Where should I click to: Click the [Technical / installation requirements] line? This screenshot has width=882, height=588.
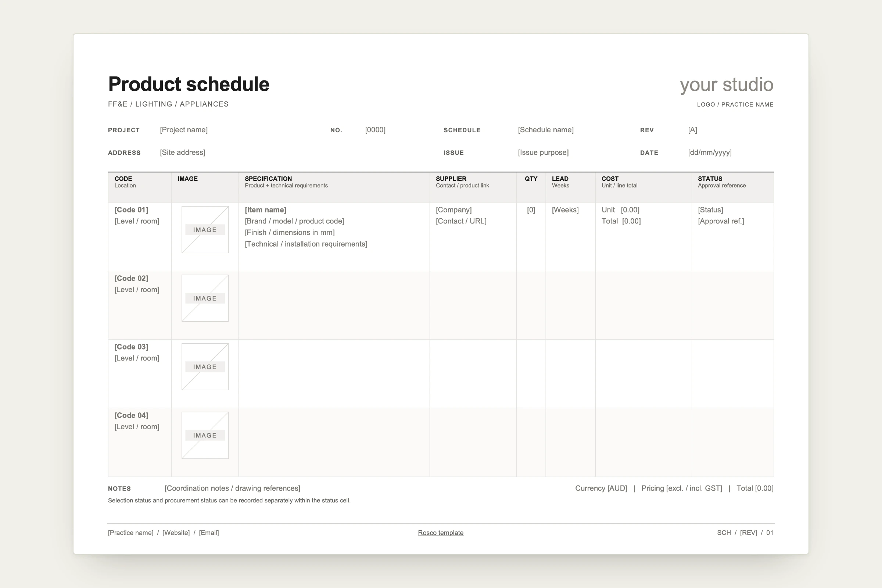(306, 244)
